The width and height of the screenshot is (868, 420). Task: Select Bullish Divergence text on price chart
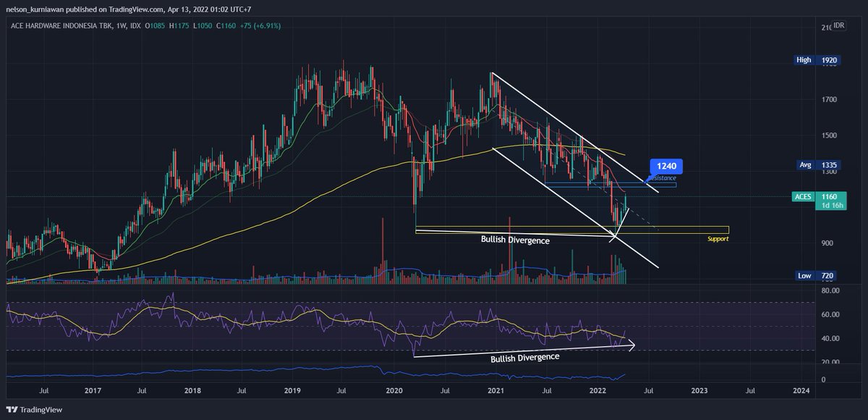[x=515, y=240]
